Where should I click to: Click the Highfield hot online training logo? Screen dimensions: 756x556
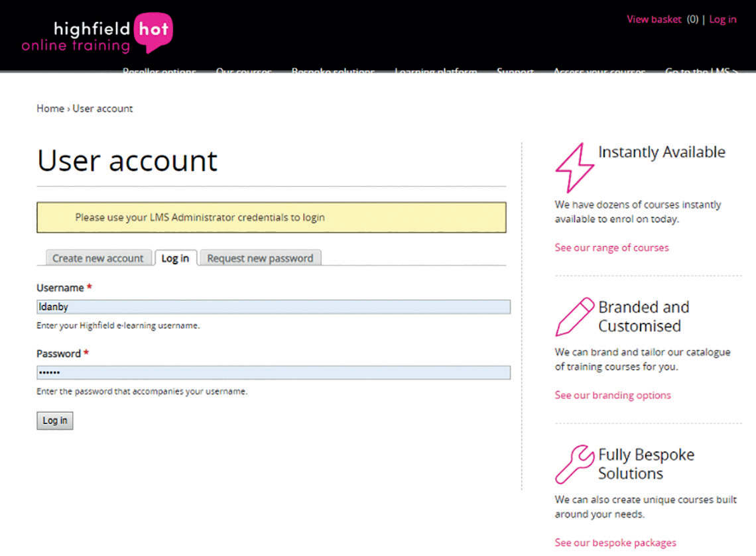pyautogui.click(x=97, y=34)
